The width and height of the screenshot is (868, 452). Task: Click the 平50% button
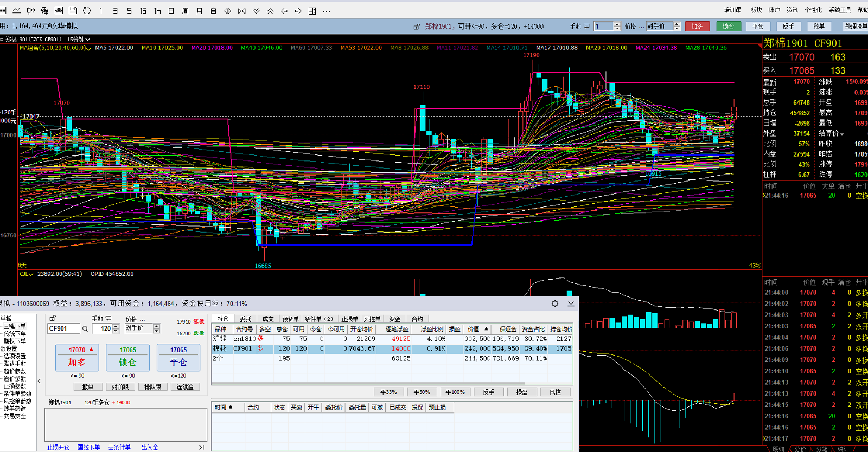[x=422, y=392]
